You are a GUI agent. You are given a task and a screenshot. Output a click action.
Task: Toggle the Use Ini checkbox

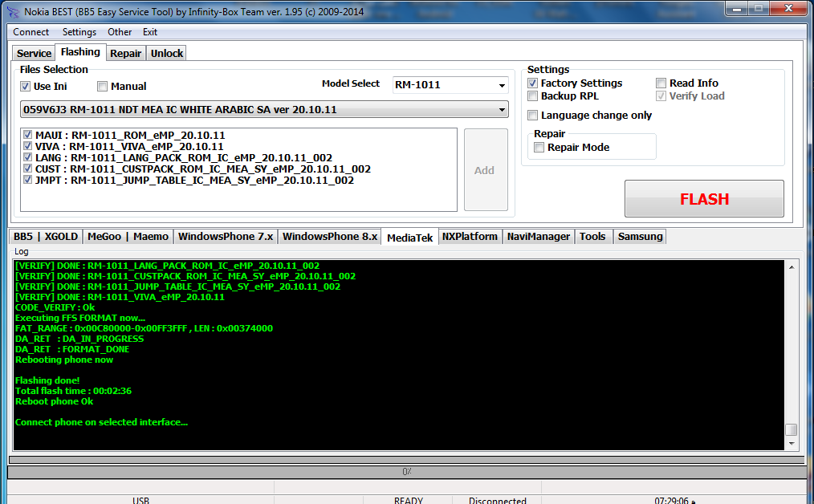point(25,86)
